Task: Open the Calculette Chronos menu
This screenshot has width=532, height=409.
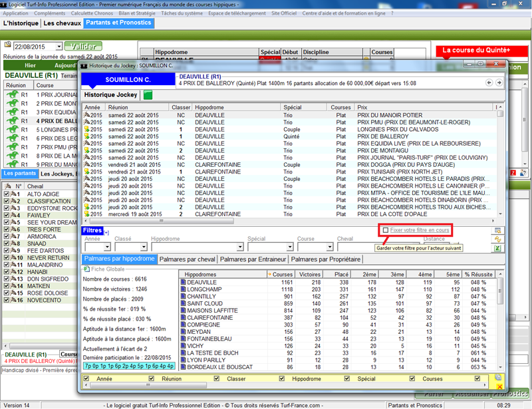Action: point(92,13)
